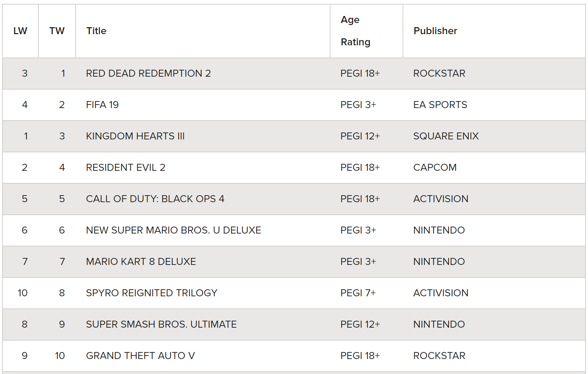This screenshot has width=588, height=374.
Task: Select the Red Dead Redemption 2 title
Action: [148, 74]
